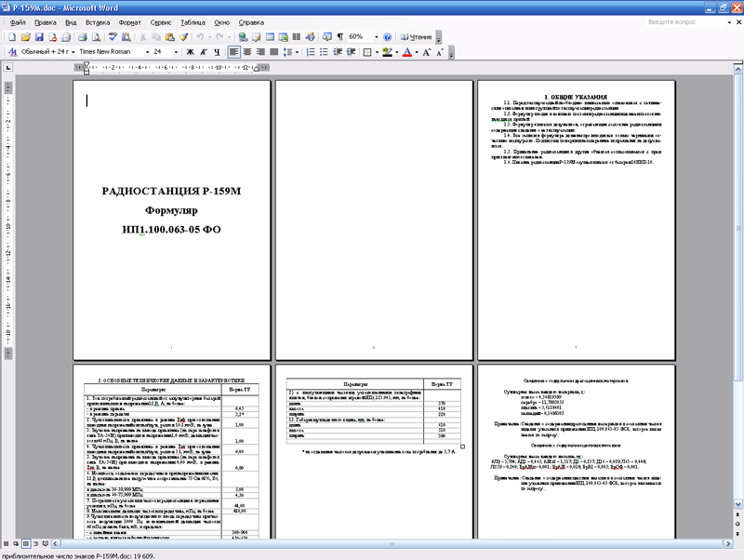Click the Open folder icon

pos(26,37)
